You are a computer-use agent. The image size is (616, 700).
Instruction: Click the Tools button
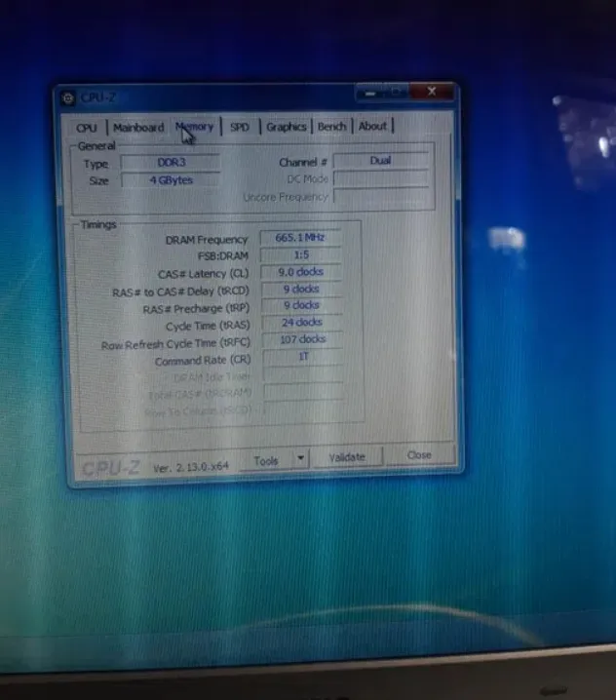[x=266, y=460]
